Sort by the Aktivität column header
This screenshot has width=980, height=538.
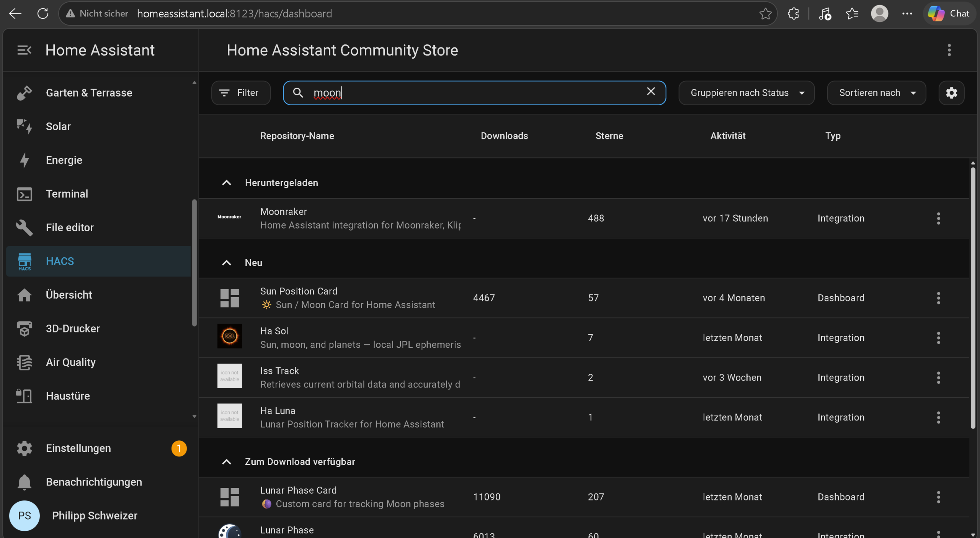pyautogui.click(x=728, y=136)
